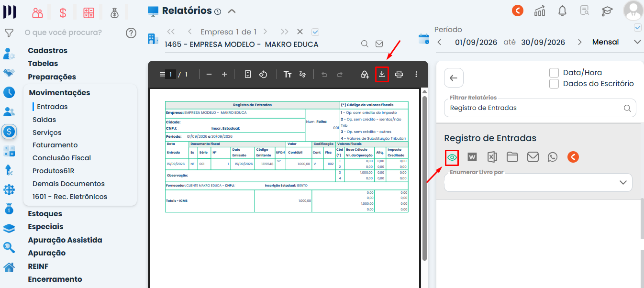
Task: Collapse the Relatórios header chevron
Action: tap(232, 11)
